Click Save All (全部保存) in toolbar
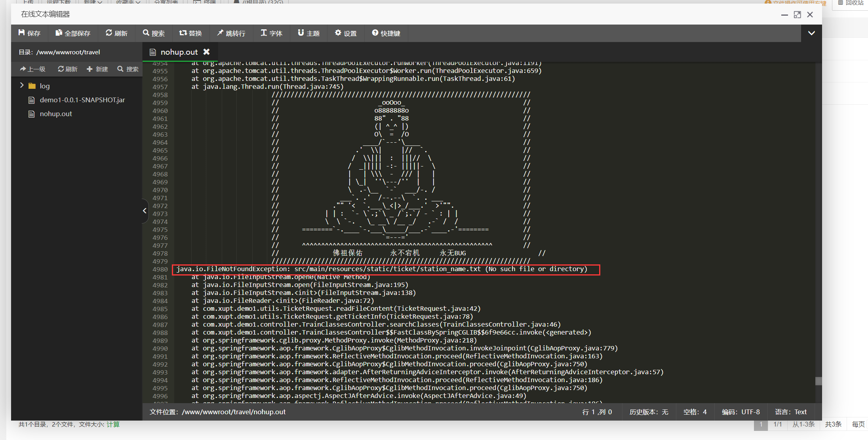This screenshot has height=440, width=868. pos(73,33)
